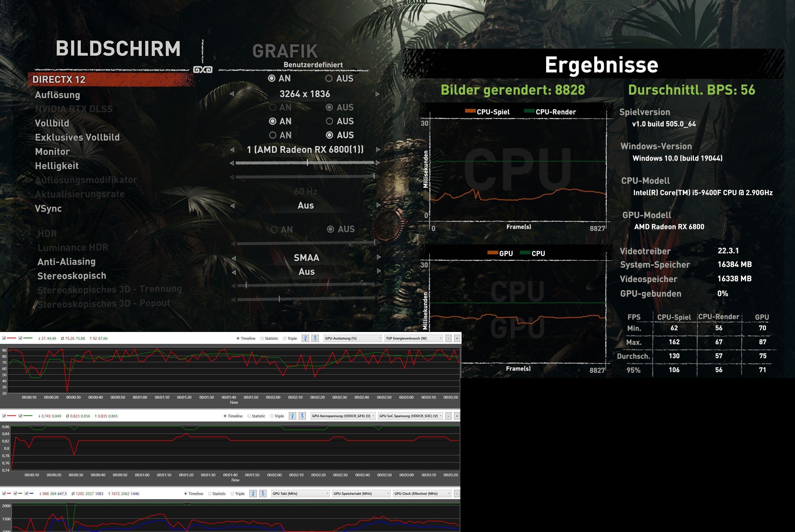Image resolution: width=795 pixels, height=532 pixels.
Task: Move the GPU Takt graph up with the up arrow
Action: coord(253,494)
